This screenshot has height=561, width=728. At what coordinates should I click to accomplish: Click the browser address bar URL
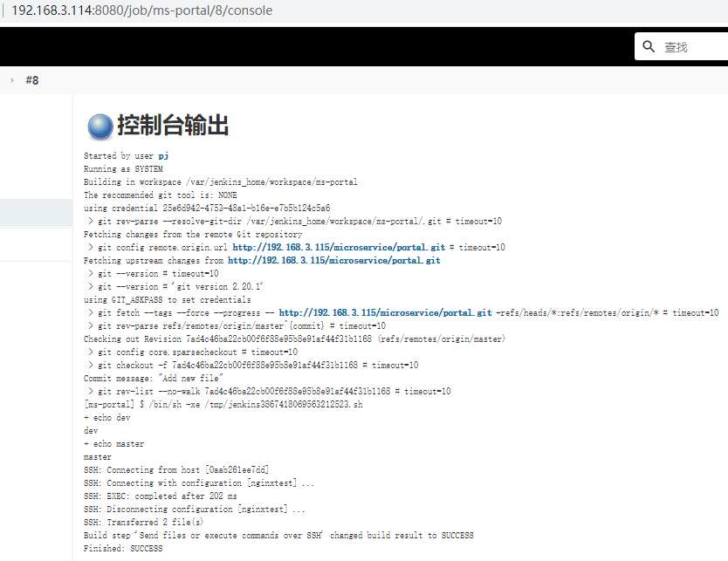tap(142, 10)
